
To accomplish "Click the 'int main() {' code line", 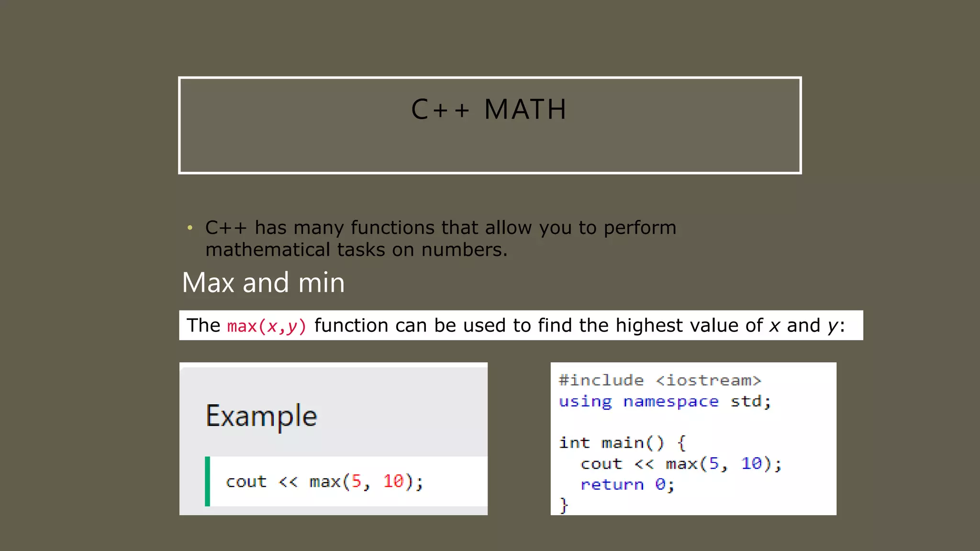I will [623, 442].
